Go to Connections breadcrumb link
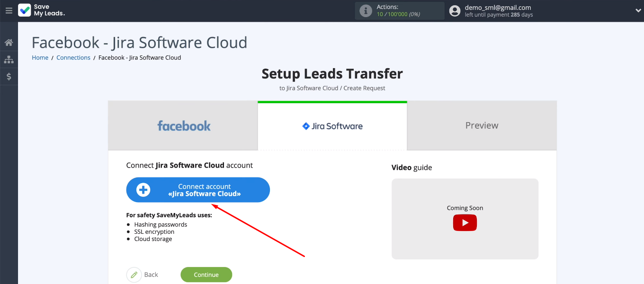This screenshot has height=284, width=644. (x=73, y=58)
